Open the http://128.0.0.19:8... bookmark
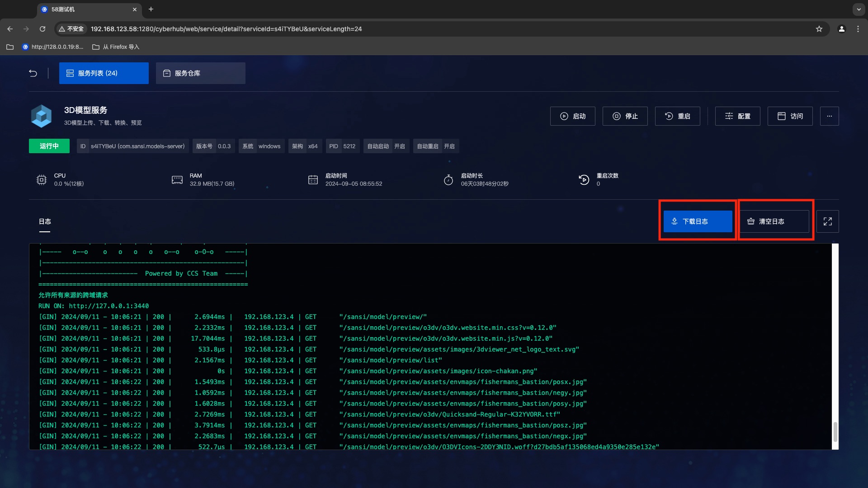868x488 pixels. (53, 47)
